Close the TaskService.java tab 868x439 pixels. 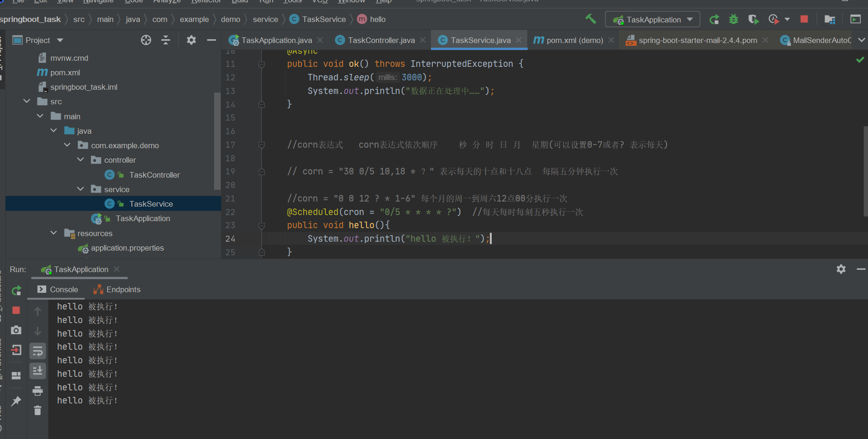click(x=518, y=40)
